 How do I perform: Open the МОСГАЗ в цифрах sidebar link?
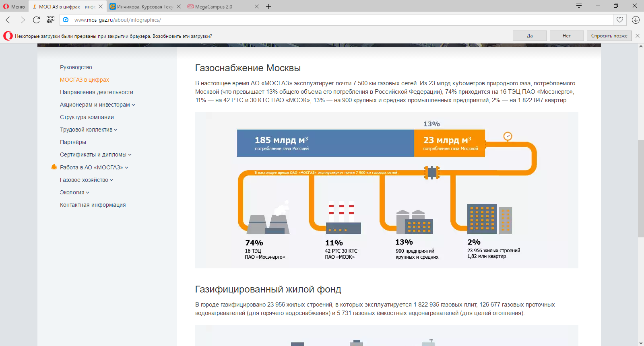[x=85, y=80]
